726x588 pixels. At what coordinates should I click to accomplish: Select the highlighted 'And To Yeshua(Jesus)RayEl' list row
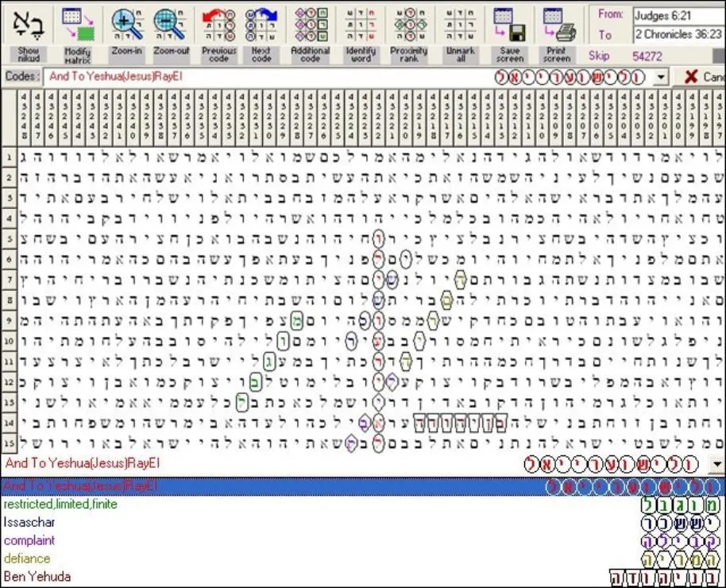tap(362, 486)
